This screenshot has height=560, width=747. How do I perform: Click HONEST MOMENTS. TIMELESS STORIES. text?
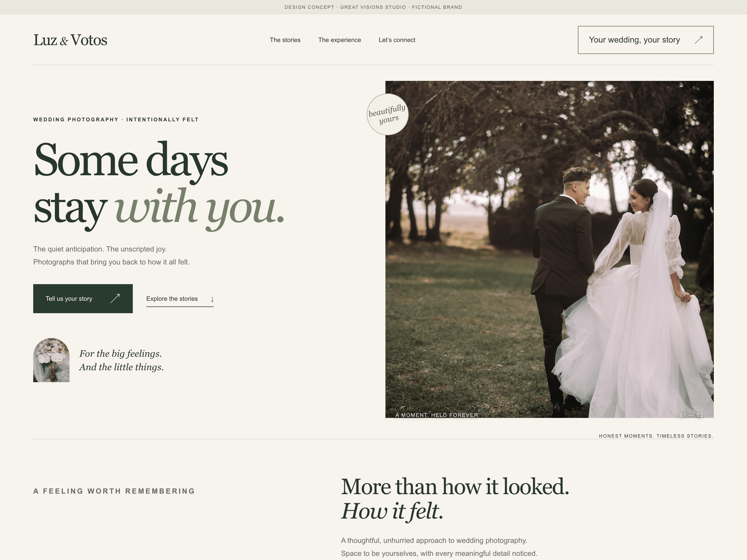(x=656, y=436)
